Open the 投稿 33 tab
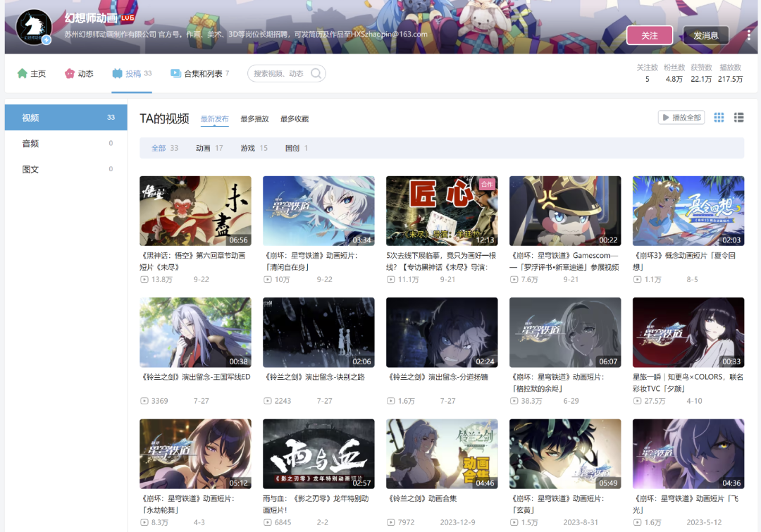761x532 pixels. (132, 73)
